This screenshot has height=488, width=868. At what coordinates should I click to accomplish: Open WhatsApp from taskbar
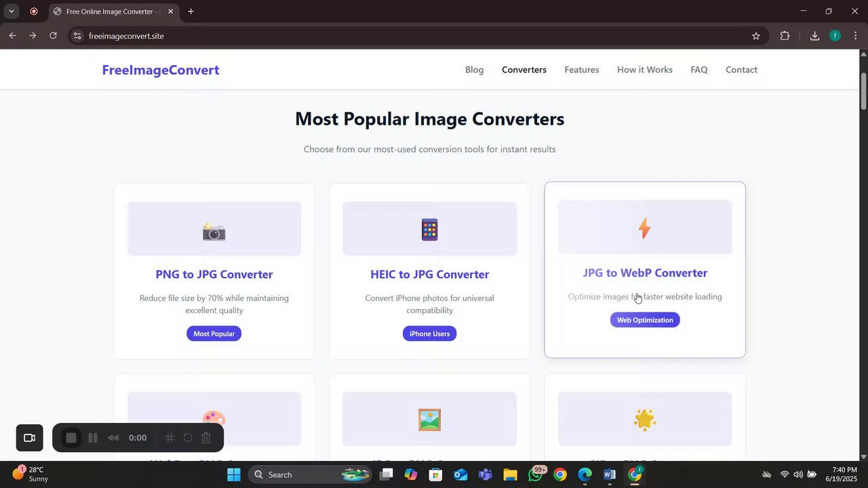pyautogui.click(x=535, y=474)
